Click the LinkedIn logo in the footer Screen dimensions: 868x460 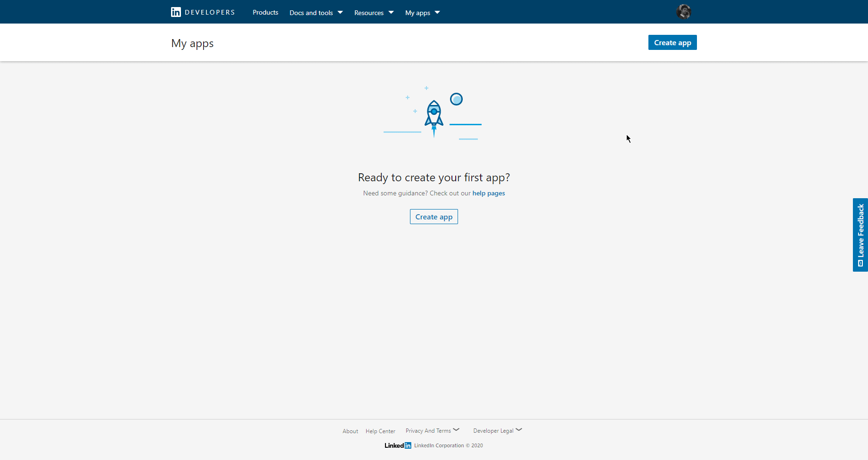(397, 445)
